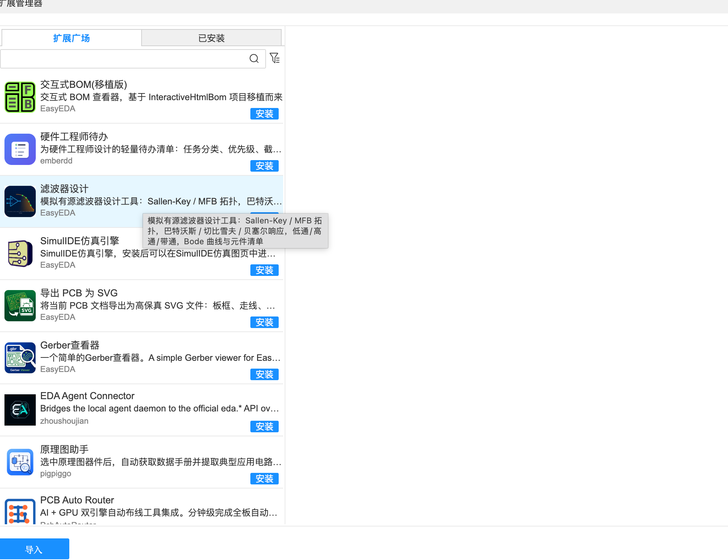Click the search magnifier icon
The width and height of the screenshot is (728, 560).
point(254,58)
